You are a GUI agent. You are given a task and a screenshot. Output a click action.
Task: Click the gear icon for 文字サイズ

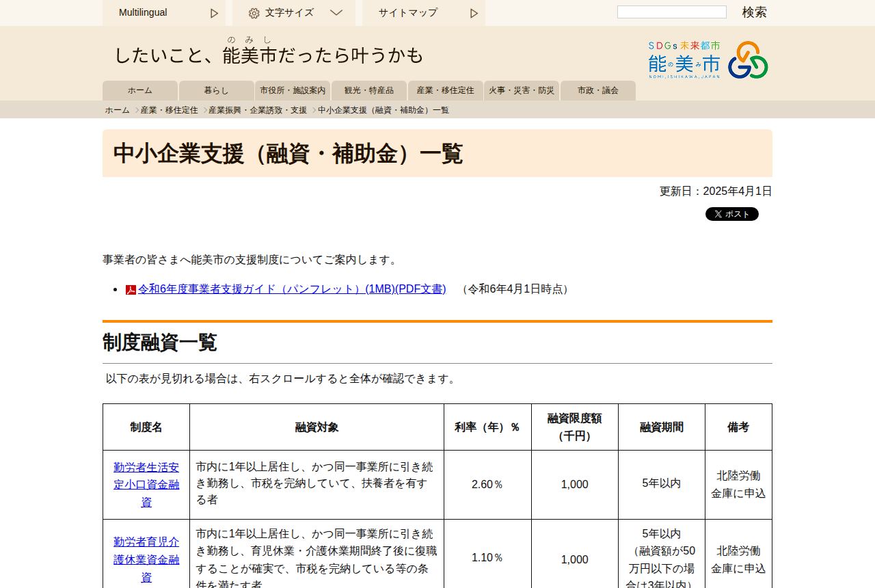(x=254, y=13)
